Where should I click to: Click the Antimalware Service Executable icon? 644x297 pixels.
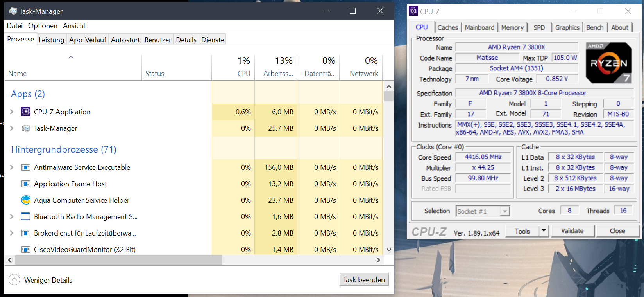pyautogui.click(x=26, y=167)
